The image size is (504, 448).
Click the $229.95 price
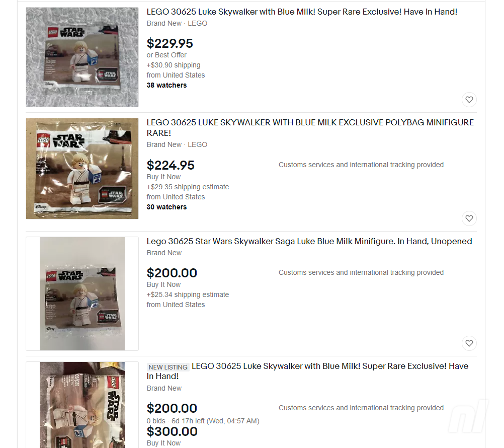tap(170, 43)
